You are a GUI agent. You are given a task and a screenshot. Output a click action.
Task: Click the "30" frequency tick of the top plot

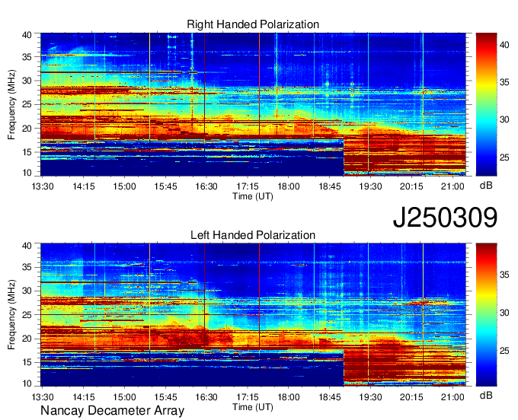[27, 81]
